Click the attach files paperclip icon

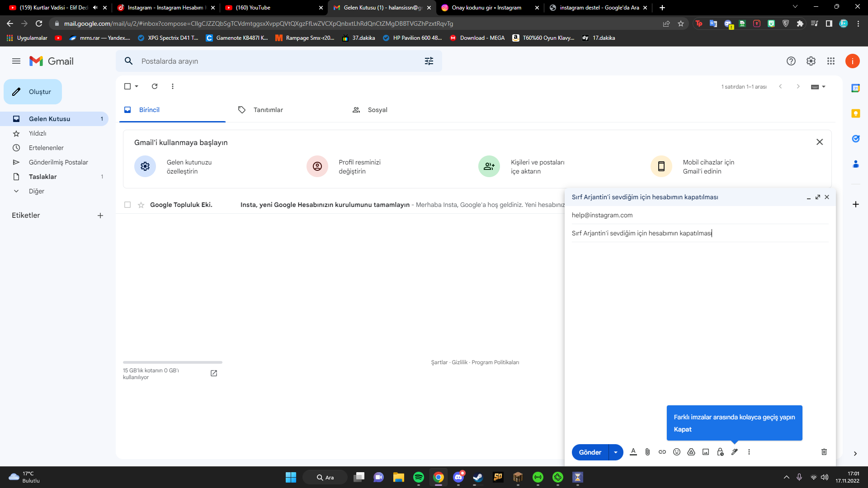[647, 452]
